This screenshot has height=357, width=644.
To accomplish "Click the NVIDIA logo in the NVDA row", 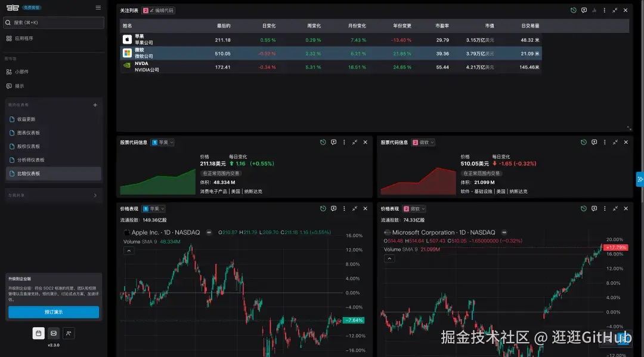I will tap(128, 66).
